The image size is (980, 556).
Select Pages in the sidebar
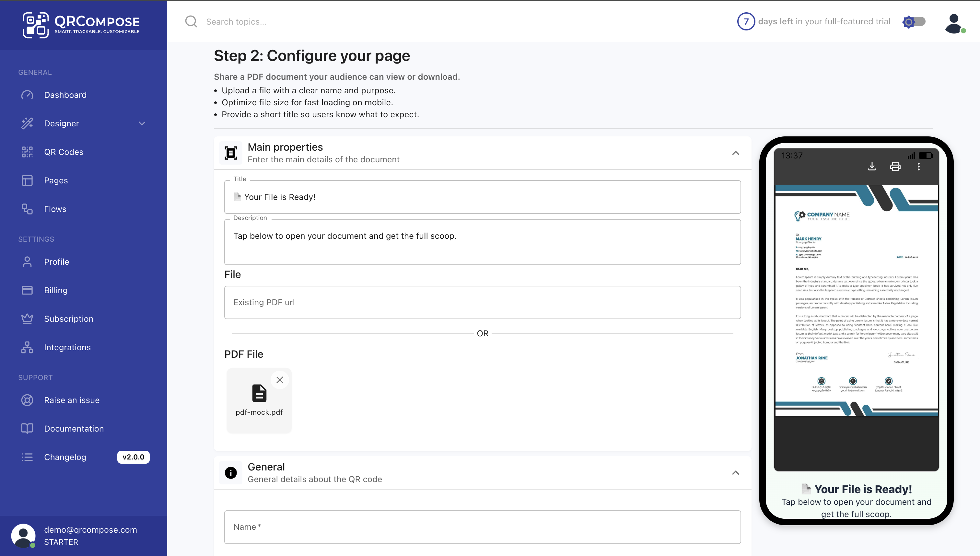pyautogui.click(x=56, y=180)
